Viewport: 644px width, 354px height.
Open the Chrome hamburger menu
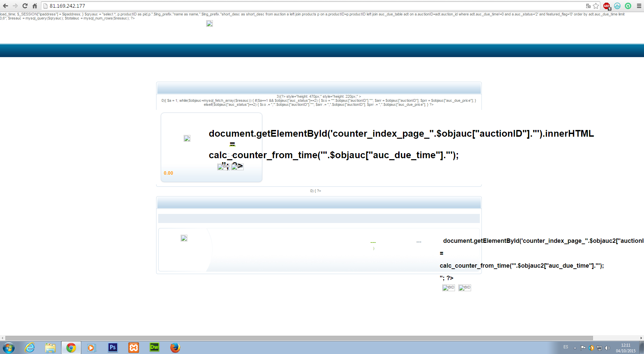point(639,6)
